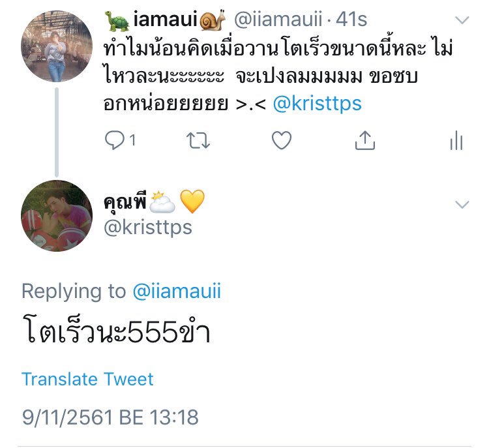This screenshot has width=489, height=448.
Task: Open iamaui display name
Action: (166, 20)
